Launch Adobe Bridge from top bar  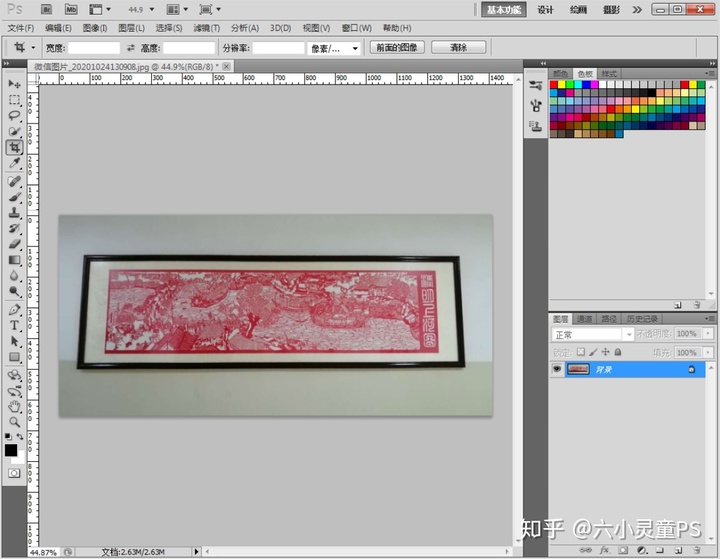tap(46, 9)
